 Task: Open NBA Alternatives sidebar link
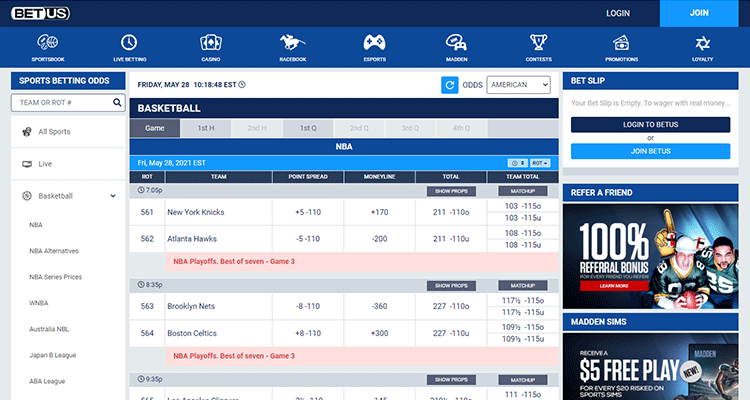click(54, 251)
